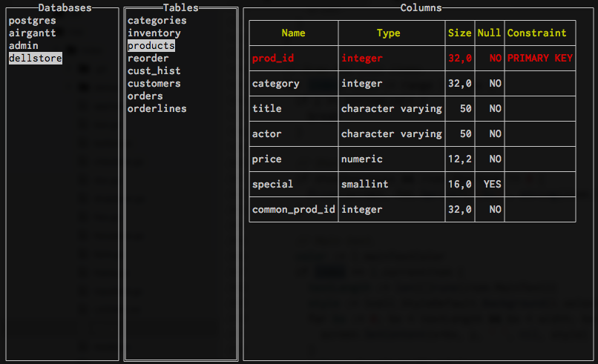Select the cust_hist table

tap(154, 71)
